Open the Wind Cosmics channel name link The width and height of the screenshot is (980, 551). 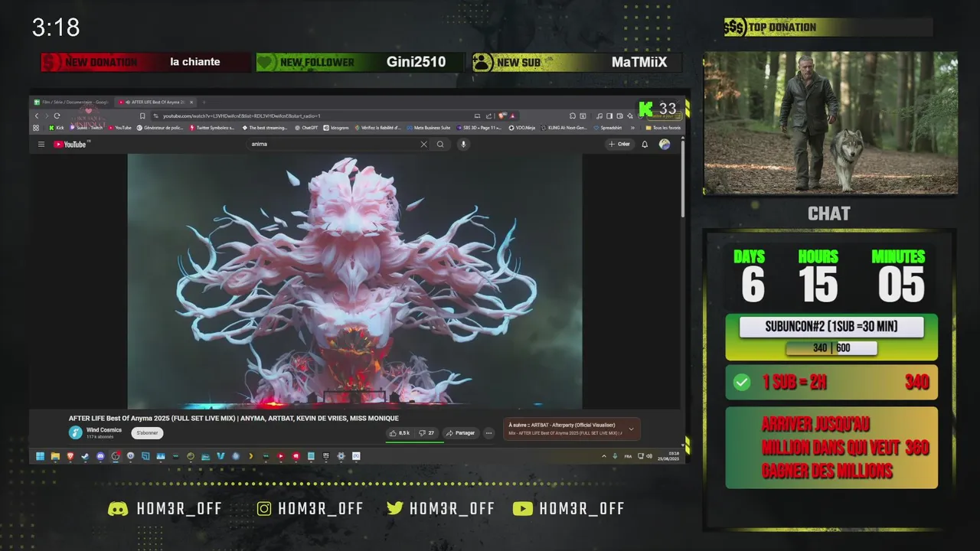coord(104,430)
